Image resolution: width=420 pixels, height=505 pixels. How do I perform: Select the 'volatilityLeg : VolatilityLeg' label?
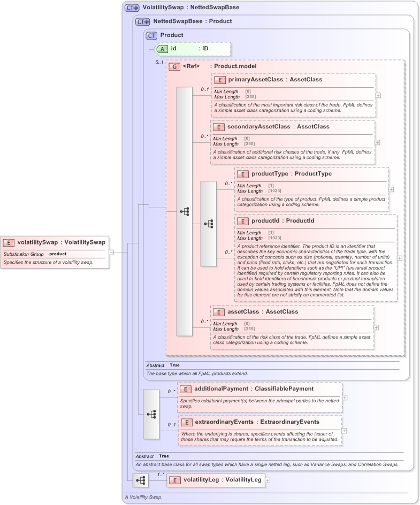(x=222, y=480)
